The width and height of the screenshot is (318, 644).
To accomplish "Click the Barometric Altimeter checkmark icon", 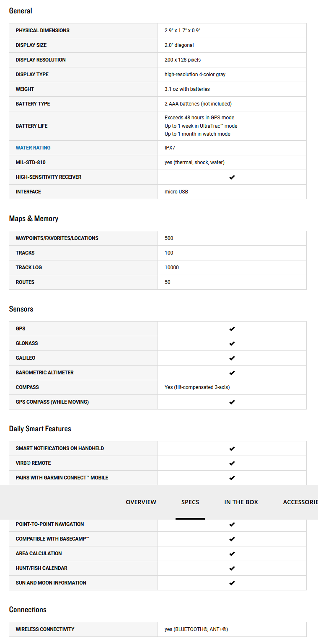I will (x=232, y=373).
